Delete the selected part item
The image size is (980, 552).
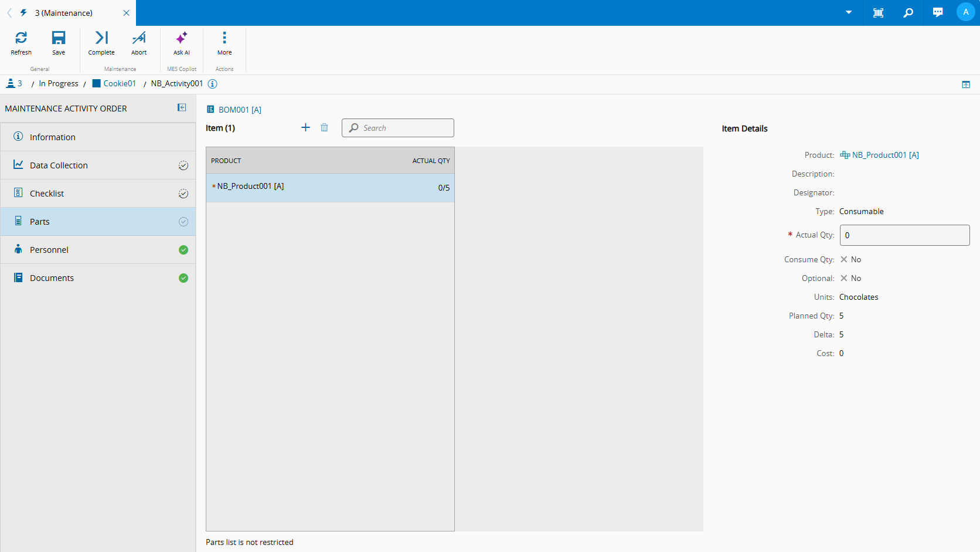[x=324, y=128]
